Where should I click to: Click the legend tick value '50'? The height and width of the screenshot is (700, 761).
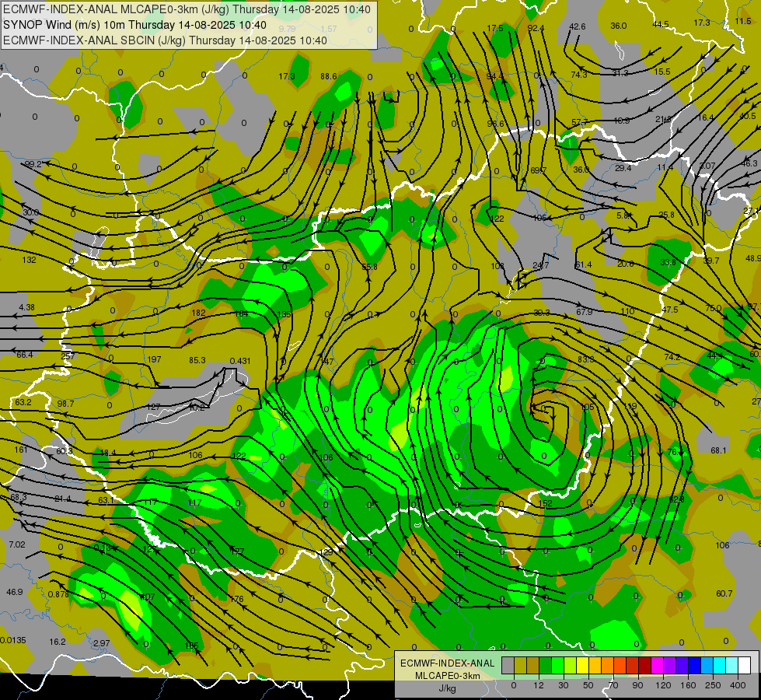coord(588,685)
